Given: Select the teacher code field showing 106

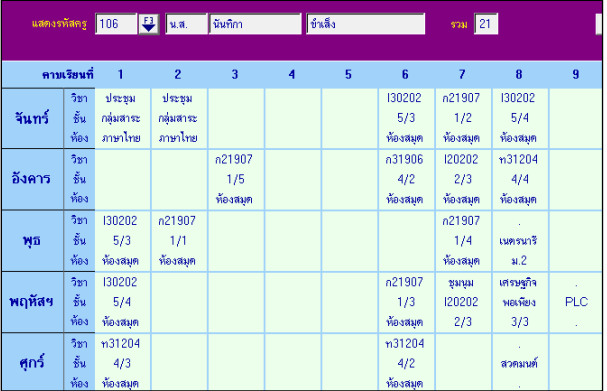Looking at the screenshot, I should [116, 24].
